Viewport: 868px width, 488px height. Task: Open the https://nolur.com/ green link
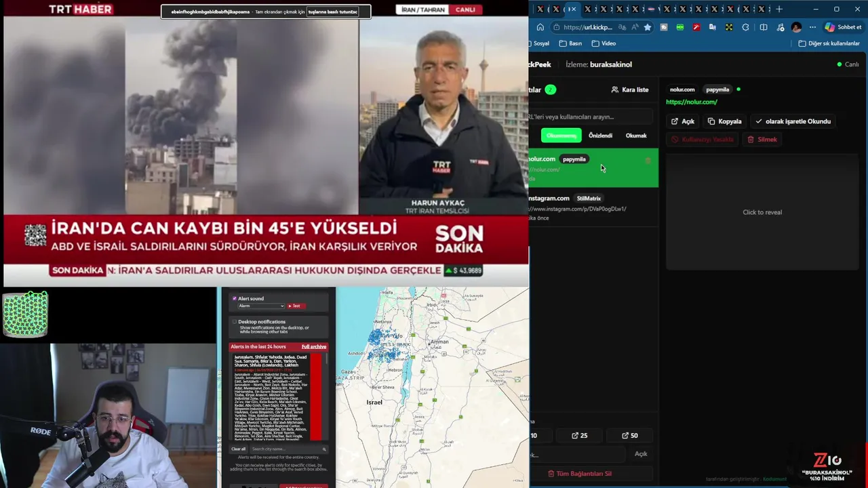coord(692,102)
